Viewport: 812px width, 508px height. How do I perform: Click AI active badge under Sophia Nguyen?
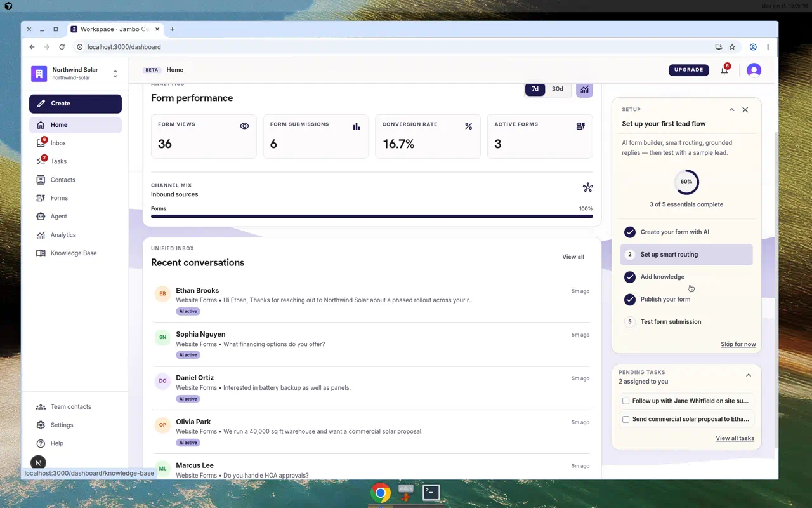point(188,355)
